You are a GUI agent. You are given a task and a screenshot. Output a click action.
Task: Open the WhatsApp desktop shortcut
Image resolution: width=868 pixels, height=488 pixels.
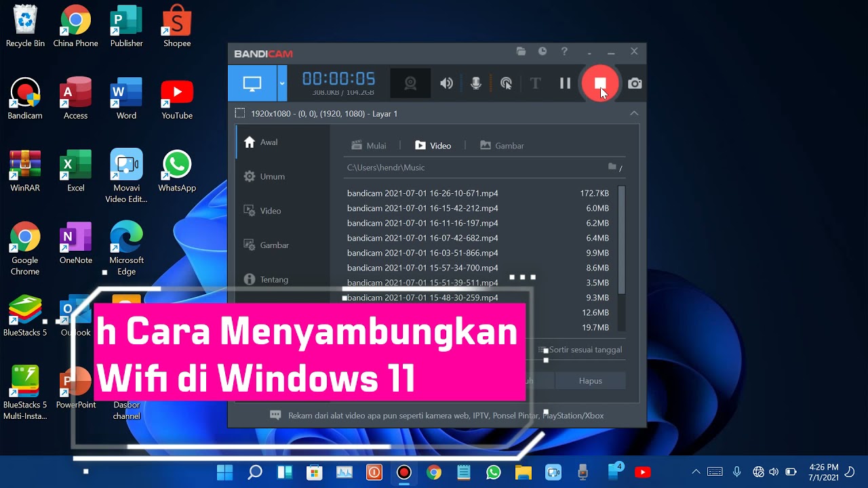coord(177,171)
